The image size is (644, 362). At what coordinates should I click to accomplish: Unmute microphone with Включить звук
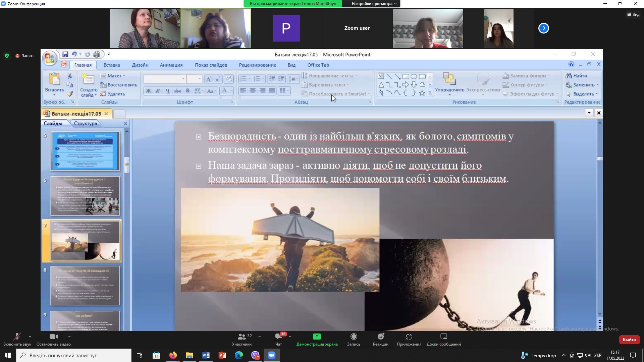(17, 337)
